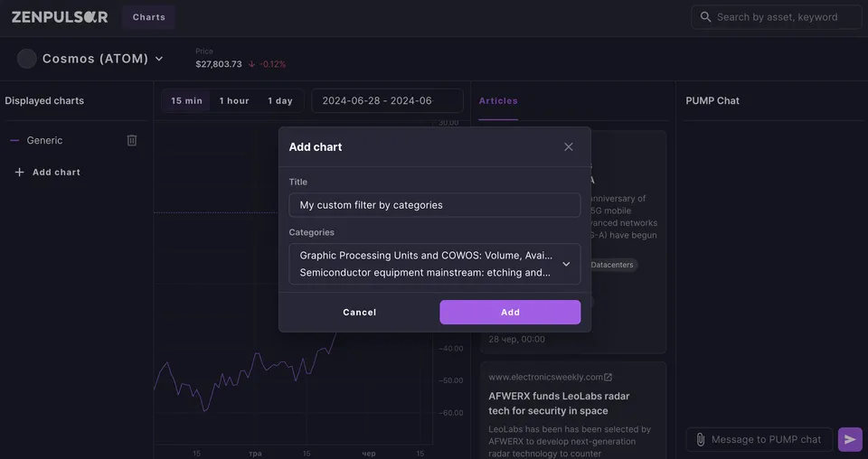Open the Charts navigation tab
Screen dimensions: 868x459
pos(149,17)
